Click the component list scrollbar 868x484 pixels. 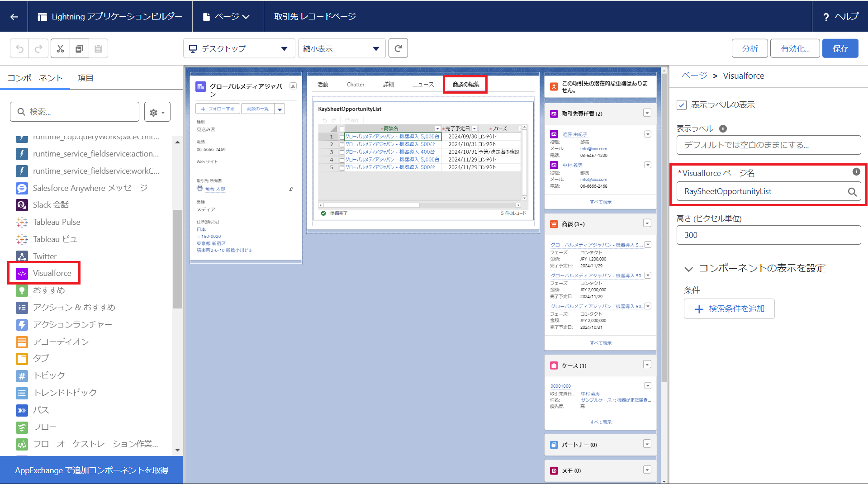click(177, 259)
